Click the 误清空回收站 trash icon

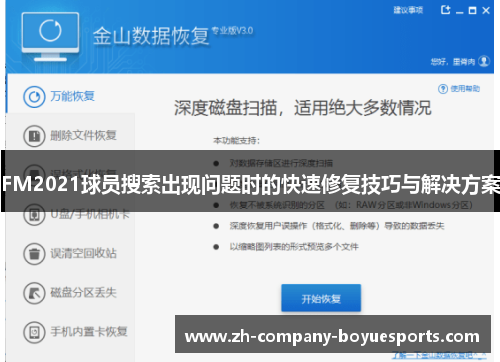[x=34, y=254]
